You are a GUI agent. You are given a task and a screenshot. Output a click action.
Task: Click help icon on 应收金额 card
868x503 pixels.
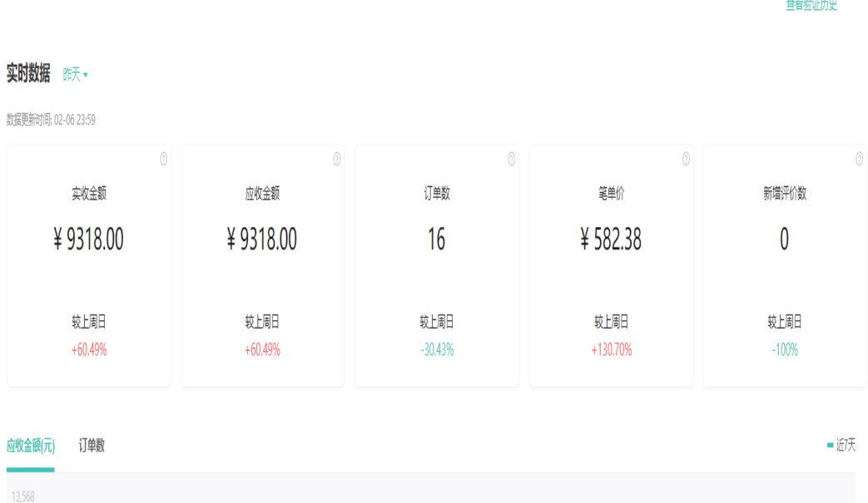pos(337,160)
